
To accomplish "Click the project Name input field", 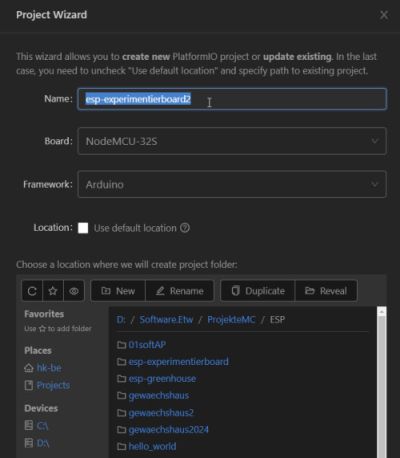I will (232, 99).
